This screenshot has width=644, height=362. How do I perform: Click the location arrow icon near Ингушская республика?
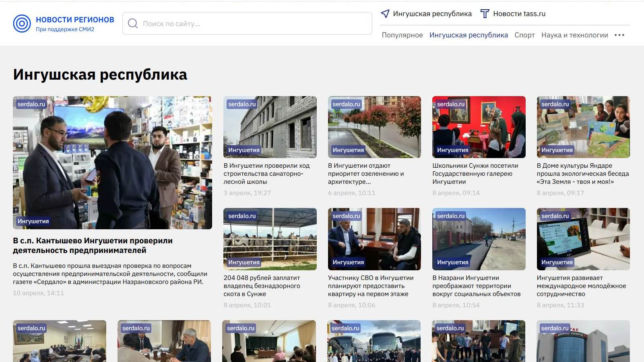click(385, 14)
